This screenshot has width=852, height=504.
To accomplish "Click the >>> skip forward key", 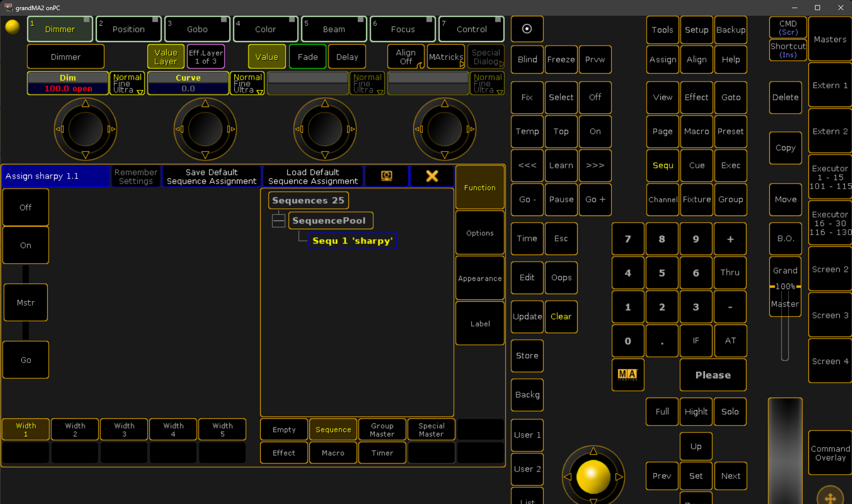I will pyautogui.click(x=595, y=165).
